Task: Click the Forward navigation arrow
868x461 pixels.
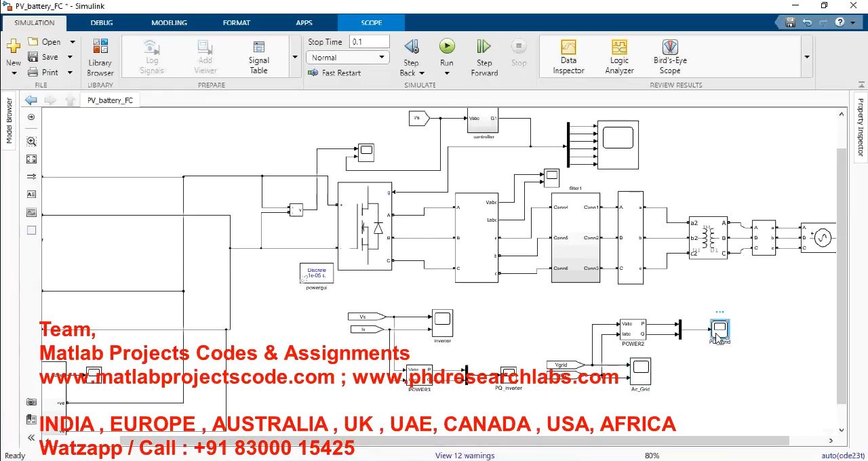Action: tap(50, 100)
